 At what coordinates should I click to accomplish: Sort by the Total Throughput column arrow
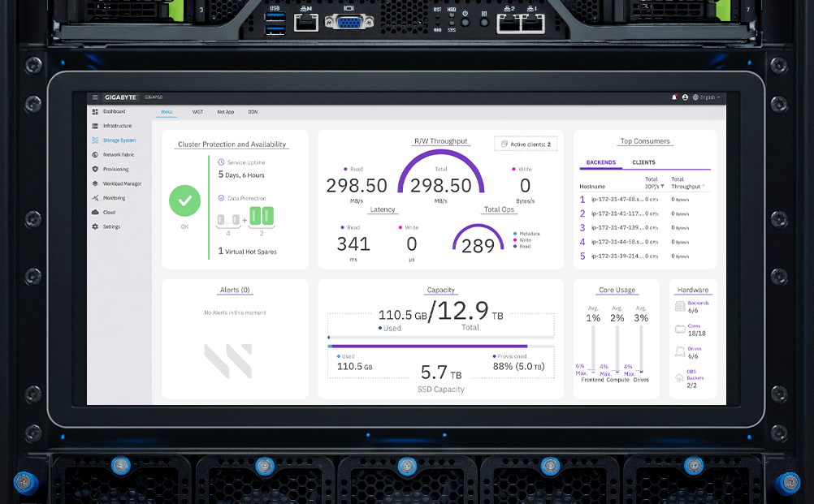pos(704,187)
